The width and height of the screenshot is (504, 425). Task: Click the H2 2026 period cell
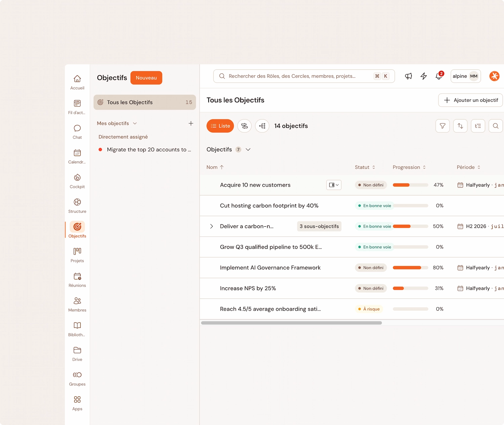tap(480, 226)
